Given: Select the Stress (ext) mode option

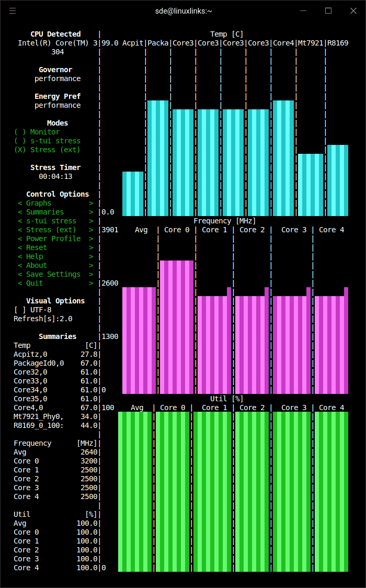Looking at the screenshot, I should point(47,150).
